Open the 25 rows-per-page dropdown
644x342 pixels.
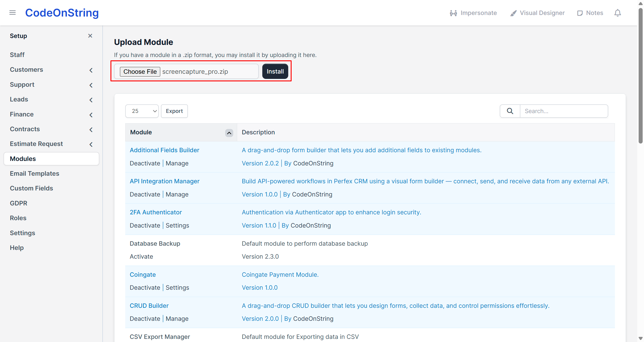(142, 111)
